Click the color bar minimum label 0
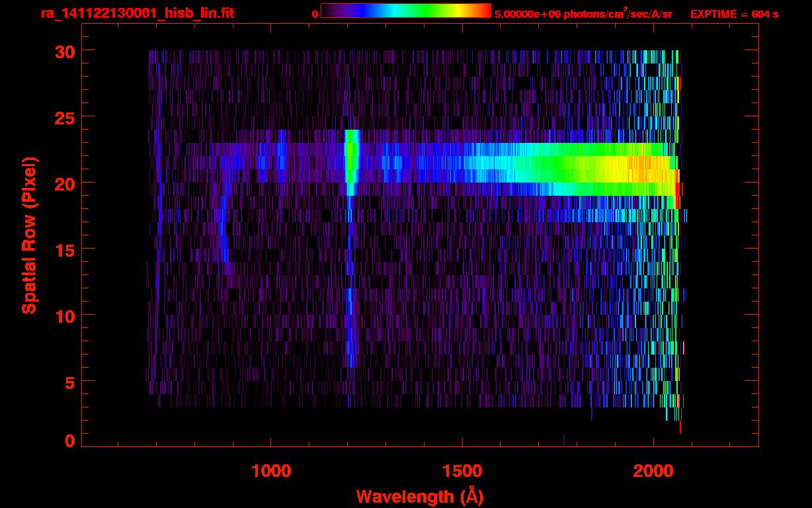The height and width of the screenshot is (508, 812). 315,14
